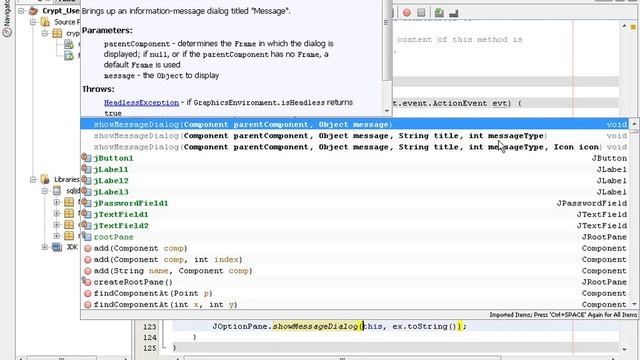This screenshot has height=360, width=640.
Task: Click the field icon beside jTextField2
Action: (x=87, y=225)
